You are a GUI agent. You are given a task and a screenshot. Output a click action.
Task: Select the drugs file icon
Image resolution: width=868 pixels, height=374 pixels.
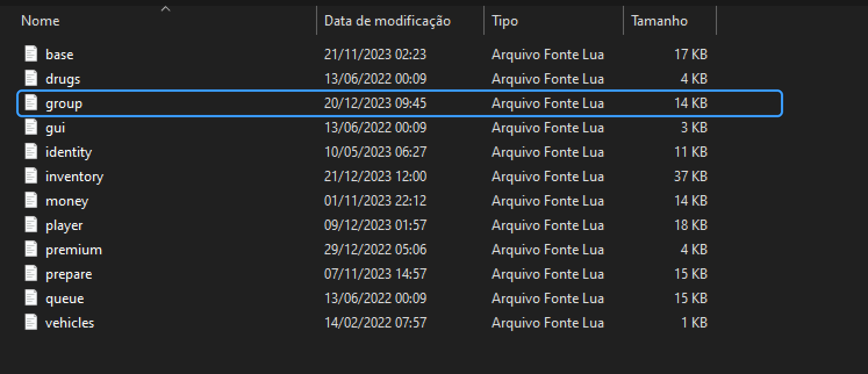click(31, 78)
